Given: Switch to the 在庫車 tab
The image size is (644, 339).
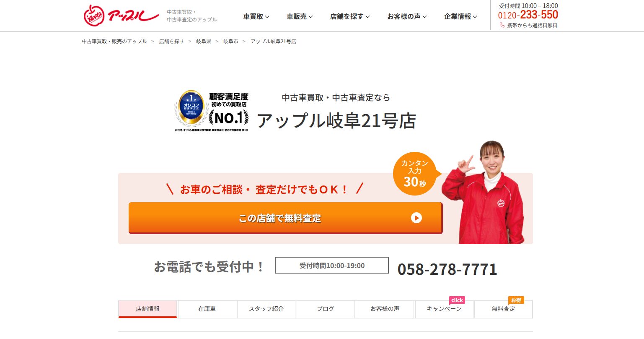Looking at the screenshot, I should click(207, 309).
